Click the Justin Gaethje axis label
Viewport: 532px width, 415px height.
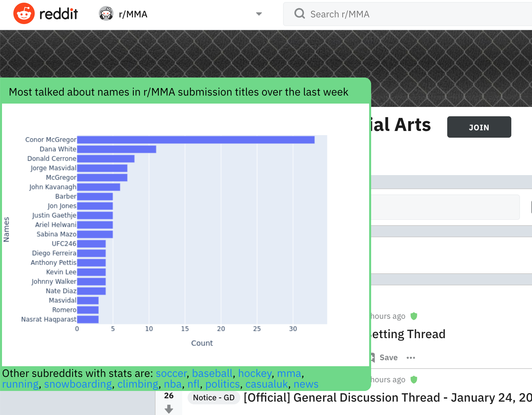(x=54, y=216)
